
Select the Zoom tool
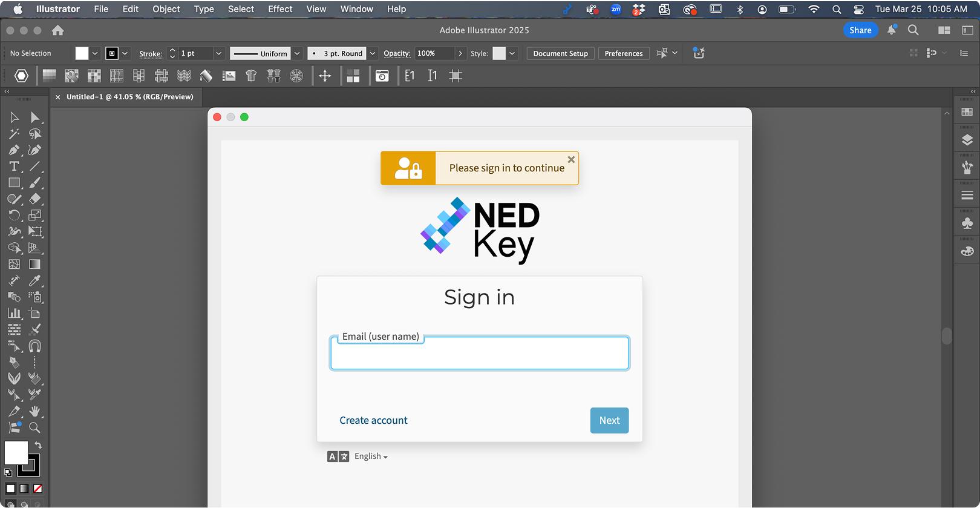[x=35, y=428]
